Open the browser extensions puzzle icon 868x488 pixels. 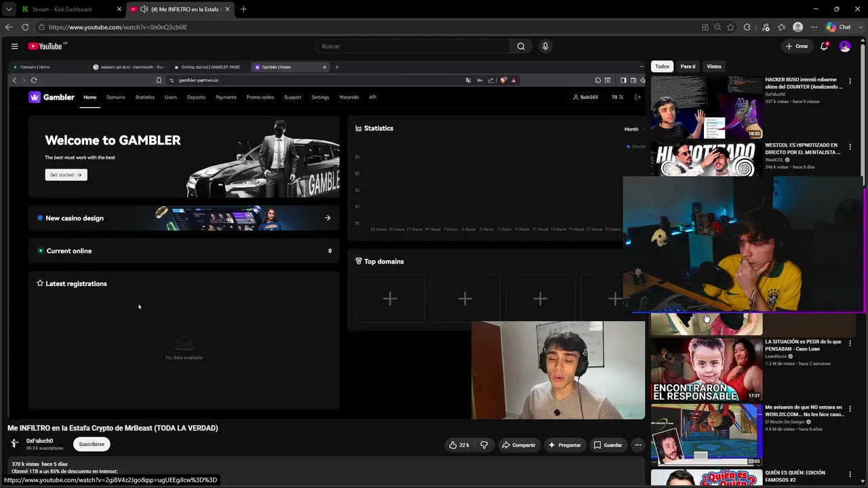(x=747, y=27)
